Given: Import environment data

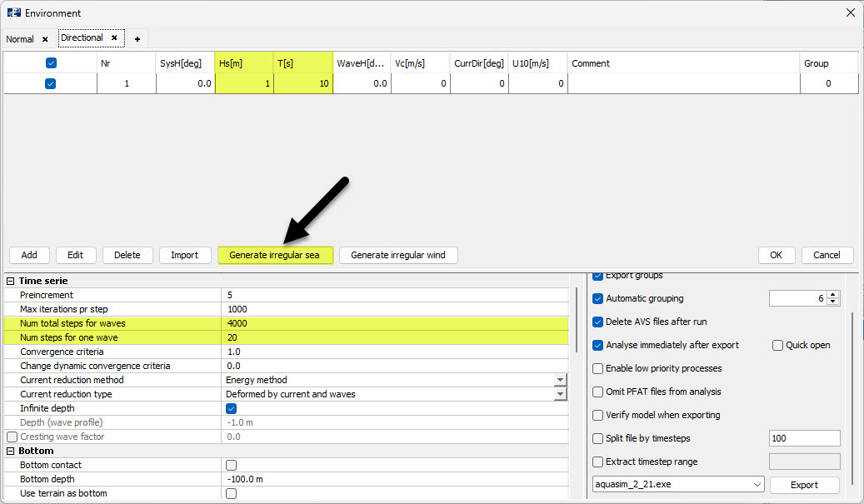Looking at the screenshot, I should point(185,255).
